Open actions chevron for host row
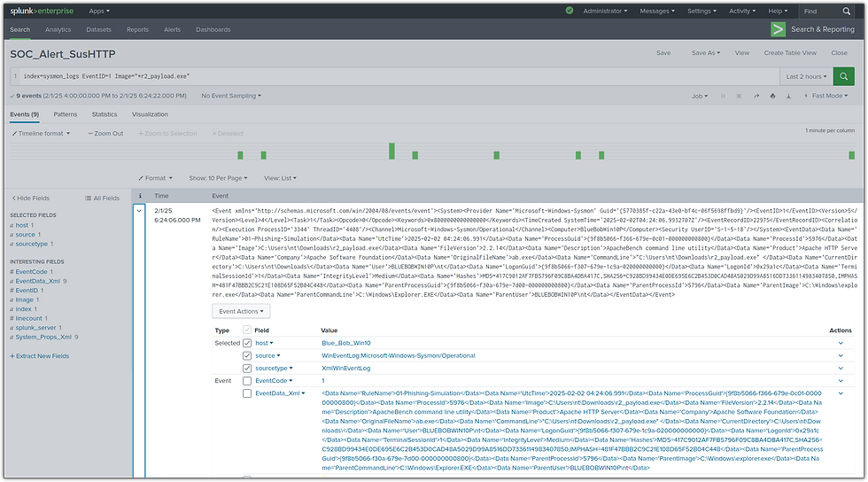The image size is (868, 482). tap(841, 343)
